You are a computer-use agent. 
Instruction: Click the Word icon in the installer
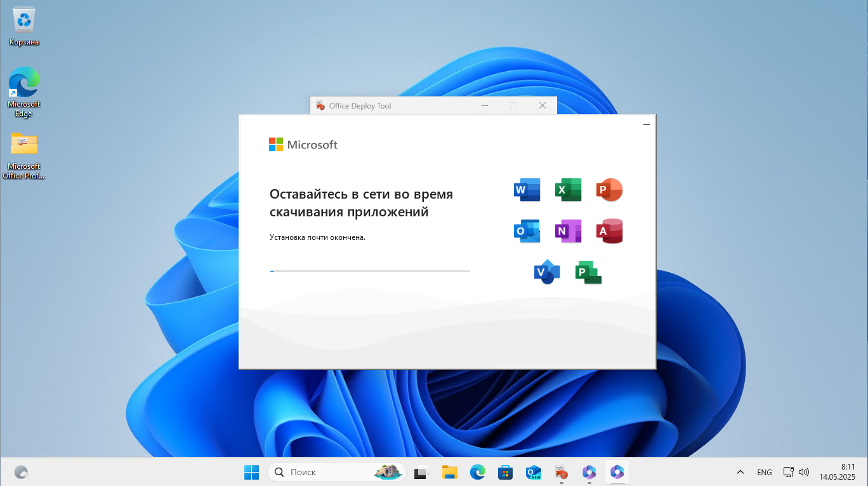click(527, 190)
